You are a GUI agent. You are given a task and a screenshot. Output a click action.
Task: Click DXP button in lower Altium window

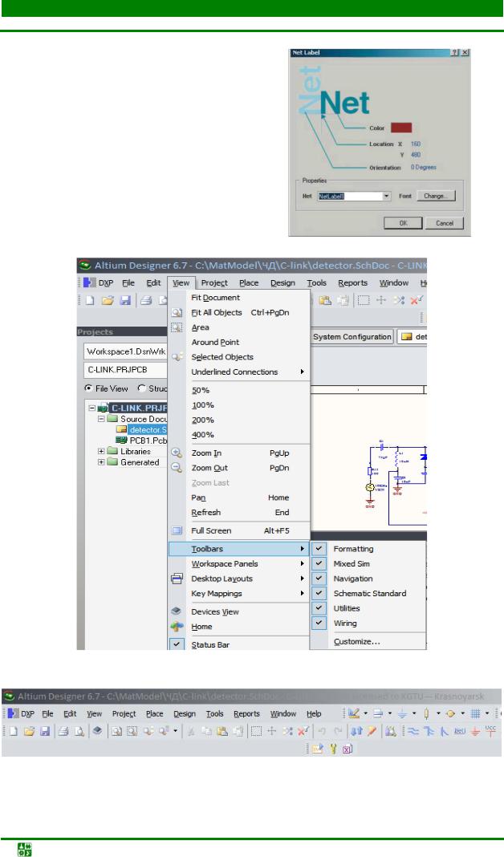[x=22, y=714]
